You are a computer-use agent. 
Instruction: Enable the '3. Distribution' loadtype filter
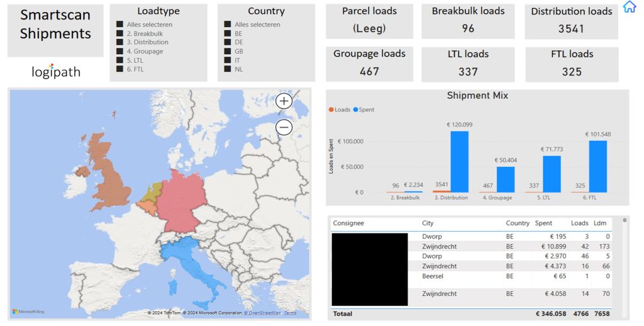[x=119, y=43]
